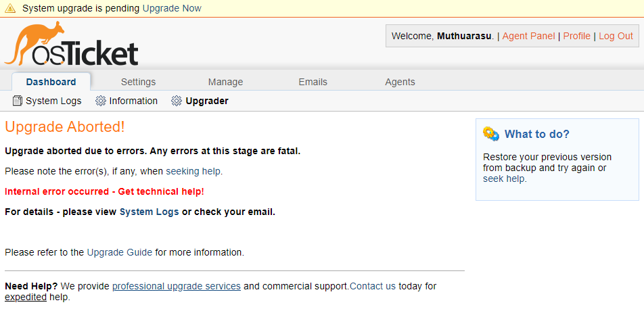The height and width of the screenshot is (334, 644).
Task: Open the Profile link
Action: [x=576, y=36]
